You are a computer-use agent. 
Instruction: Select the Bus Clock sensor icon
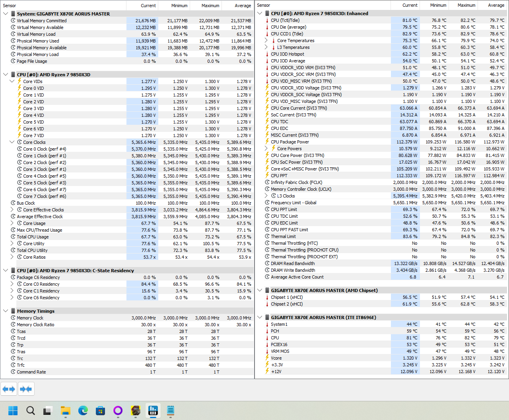pos(13,203)
